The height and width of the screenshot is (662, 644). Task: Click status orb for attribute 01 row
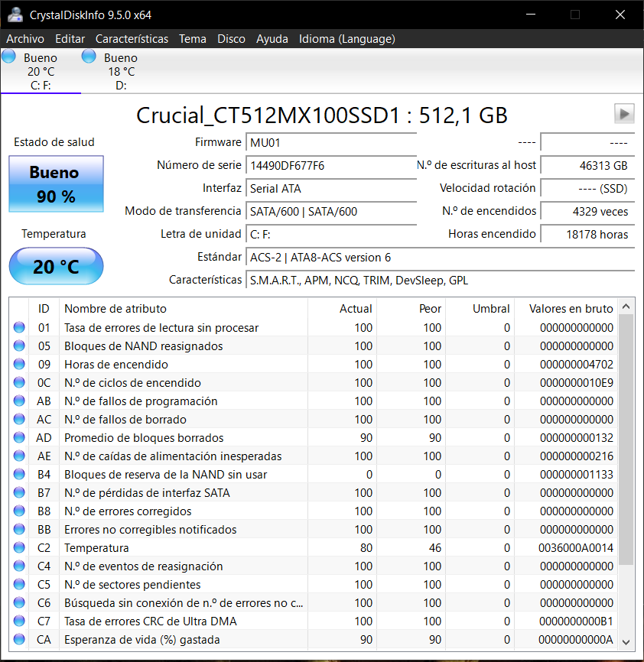point(19,328)
